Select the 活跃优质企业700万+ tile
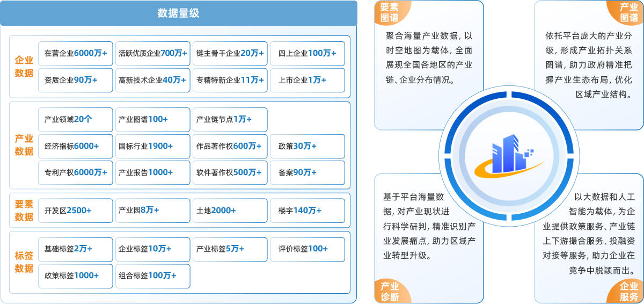The width and height of the screenshot is (644, 304). point(153,53)
